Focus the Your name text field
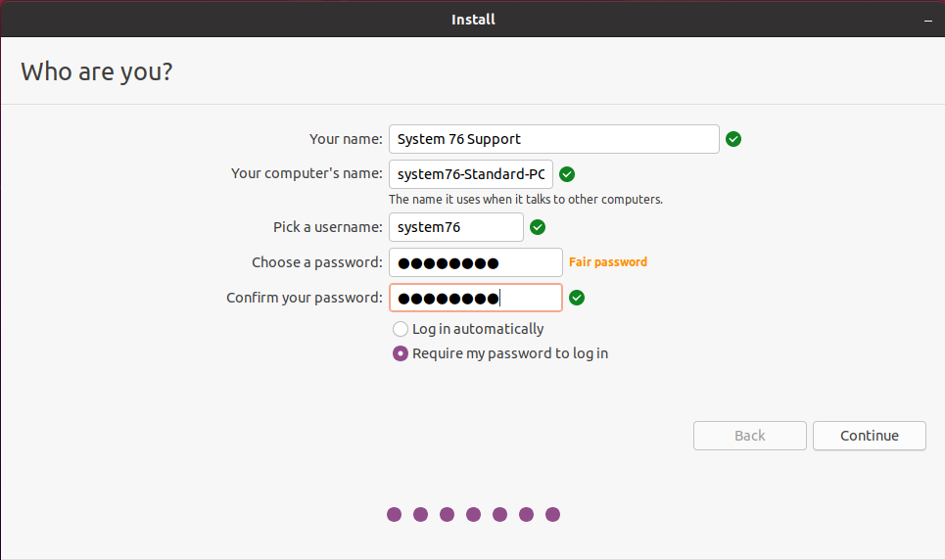Screen dimensions: 945x560 point(554,139)
